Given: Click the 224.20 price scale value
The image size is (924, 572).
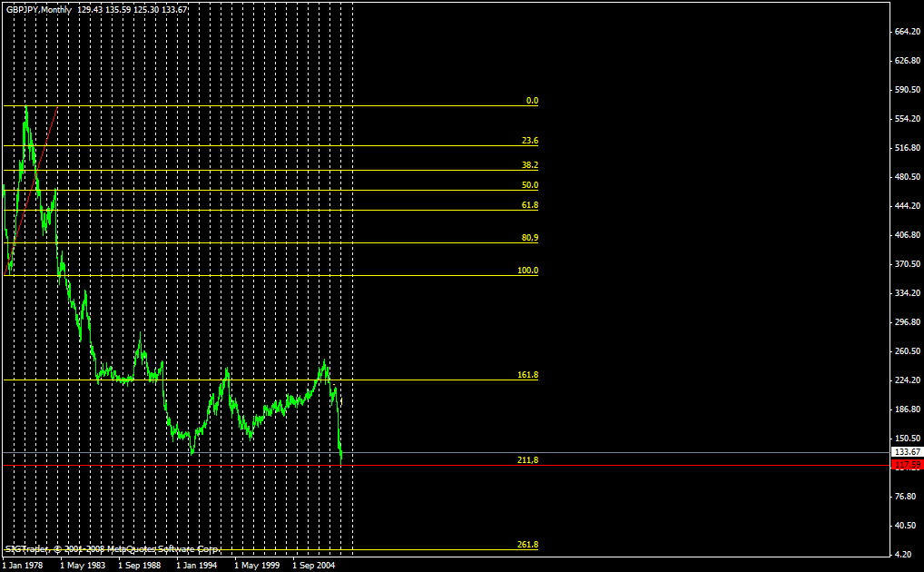Looking at the screenshot, I should [x=908, y=380].
